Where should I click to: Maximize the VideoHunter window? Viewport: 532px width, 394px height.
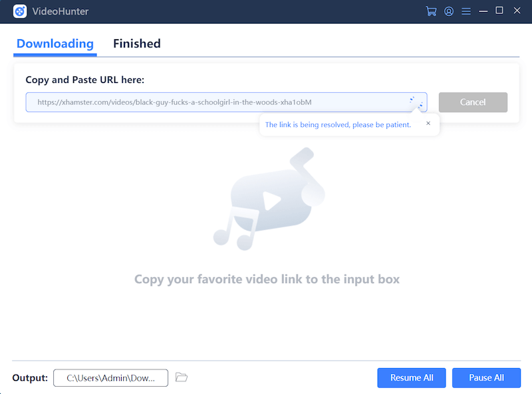(x=499, y=11)
